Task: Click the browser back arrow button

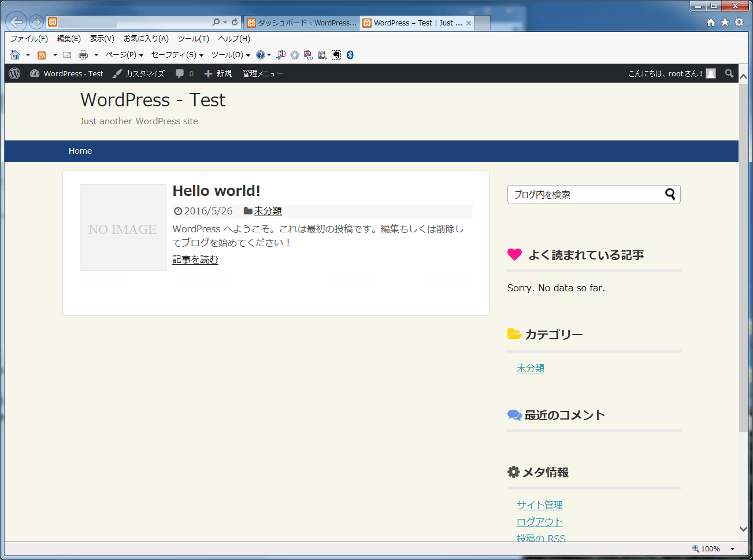Action: (x=16, y=22)
